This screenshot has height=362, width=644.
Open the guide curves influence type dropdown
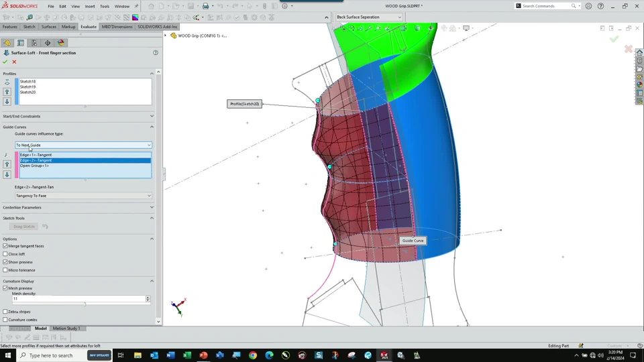[x=83, y=145]
